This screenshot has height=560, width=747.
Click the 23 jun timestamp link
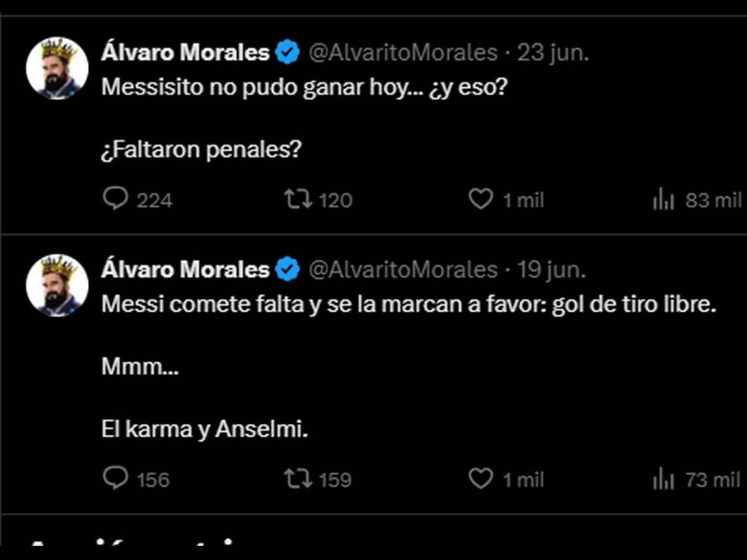[552, 52]
